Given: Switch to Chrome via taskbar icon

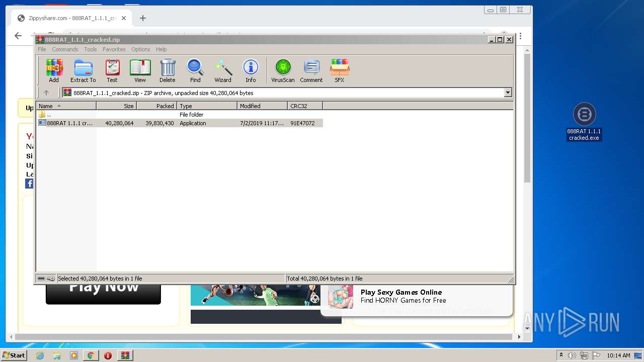Looking at the screenshot, I should pos(91,355).
